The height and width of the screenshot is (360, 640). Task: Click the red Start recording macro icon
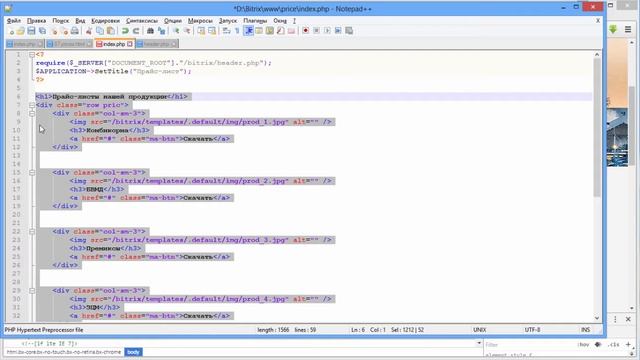tap(305, 31)
